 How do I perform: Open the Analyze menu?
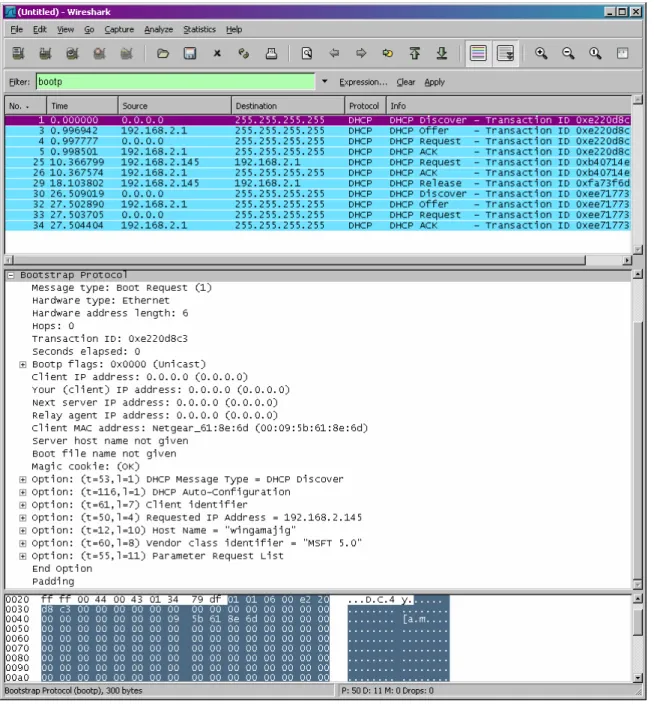pyautogui.click(x=158, y=30)
